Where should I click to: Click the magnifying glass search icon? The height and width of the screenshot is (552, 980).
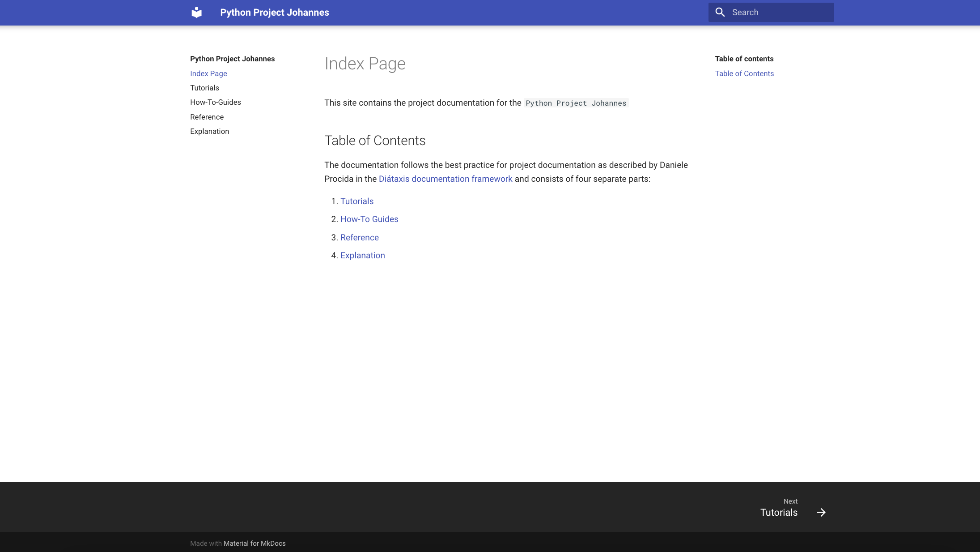pos(720,12)
